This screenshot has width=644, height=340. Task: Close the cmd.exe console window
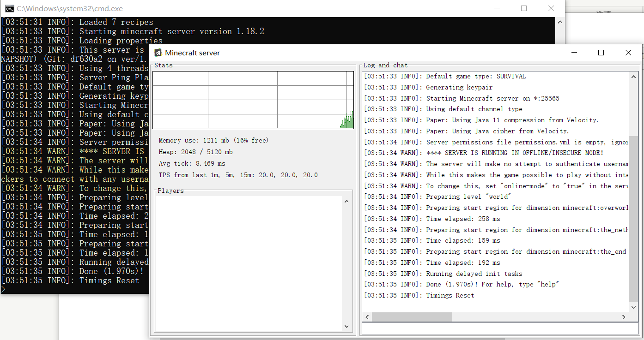click(551, 8)
